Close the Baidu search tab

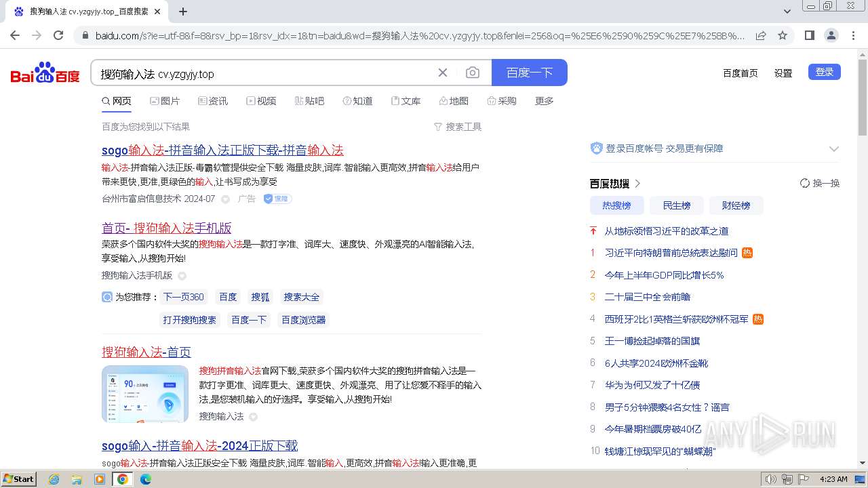click(157, 12)
